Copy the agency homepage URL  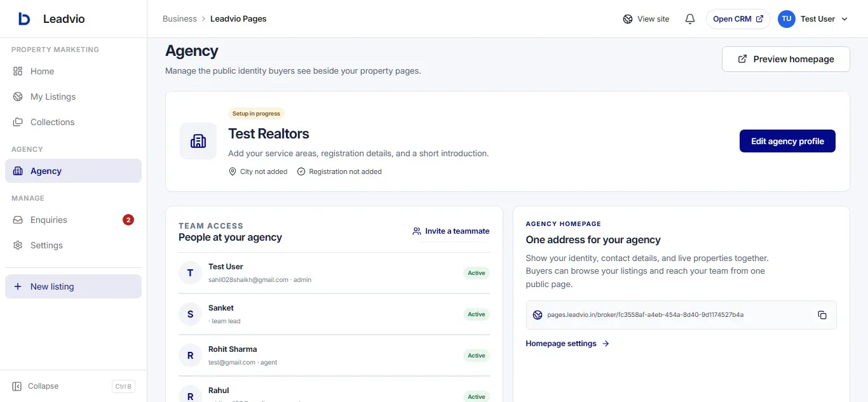[822, 315]
